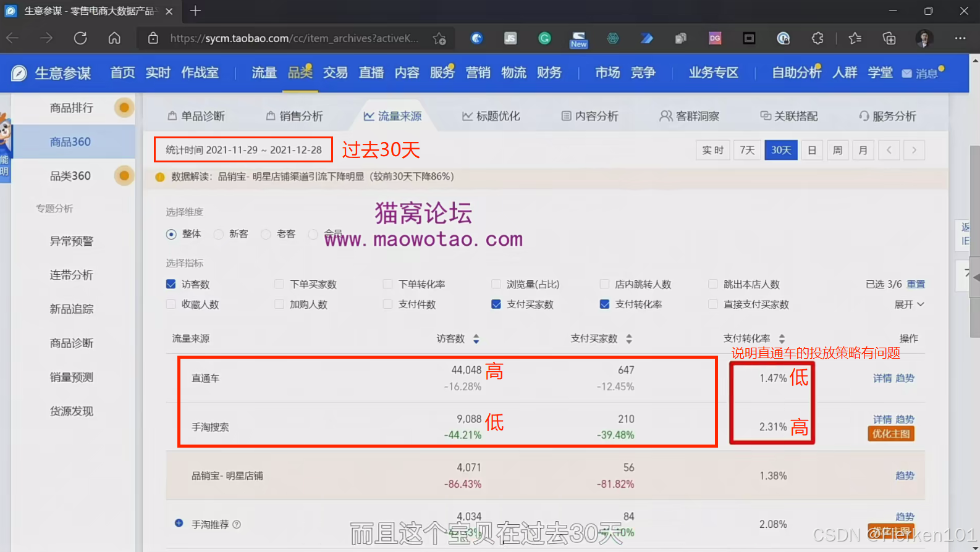Switch to the 标题优化 tab
The width and height of the screenshot is (980, 552).
click(491, 116)
